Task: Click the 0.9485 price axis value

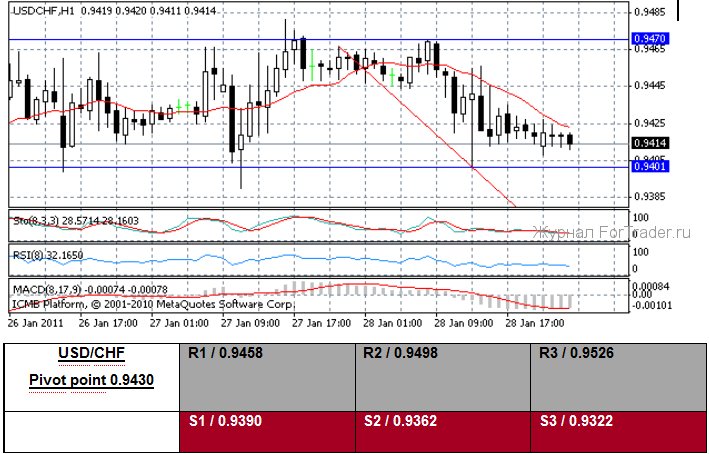Action: [x=650, y=11]
